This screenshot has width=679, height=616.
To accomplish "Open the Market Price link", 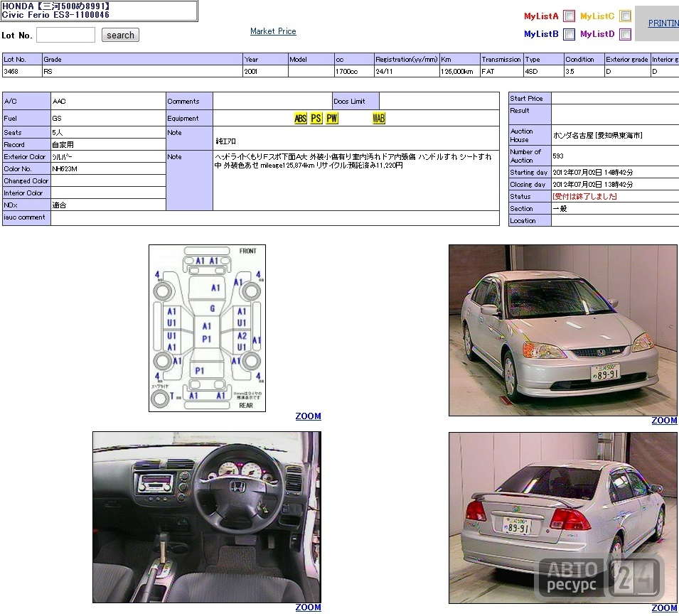I will coord(273,31).
